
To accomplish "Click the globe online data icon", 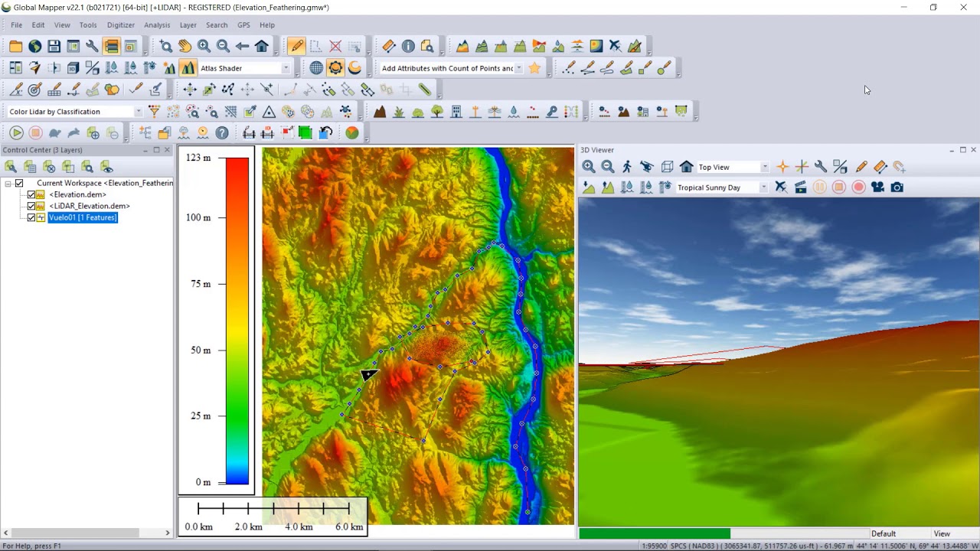I will coord(35,47).
